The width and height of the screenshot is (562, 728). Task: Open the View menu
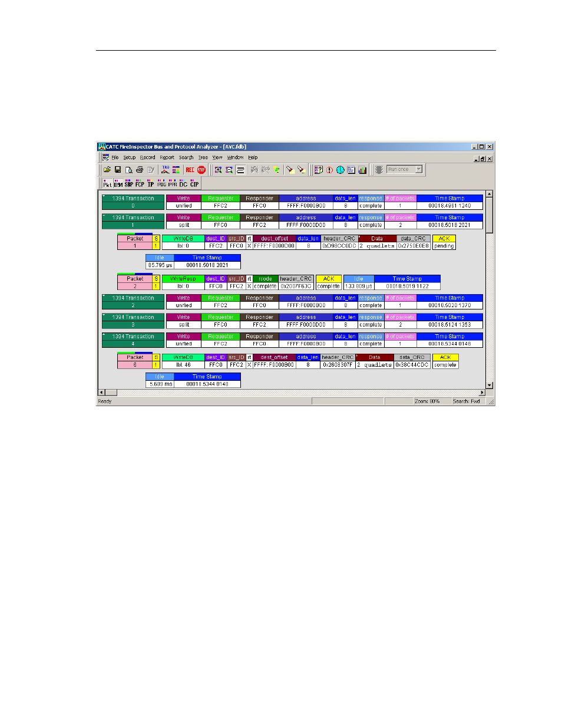(217, 157)
